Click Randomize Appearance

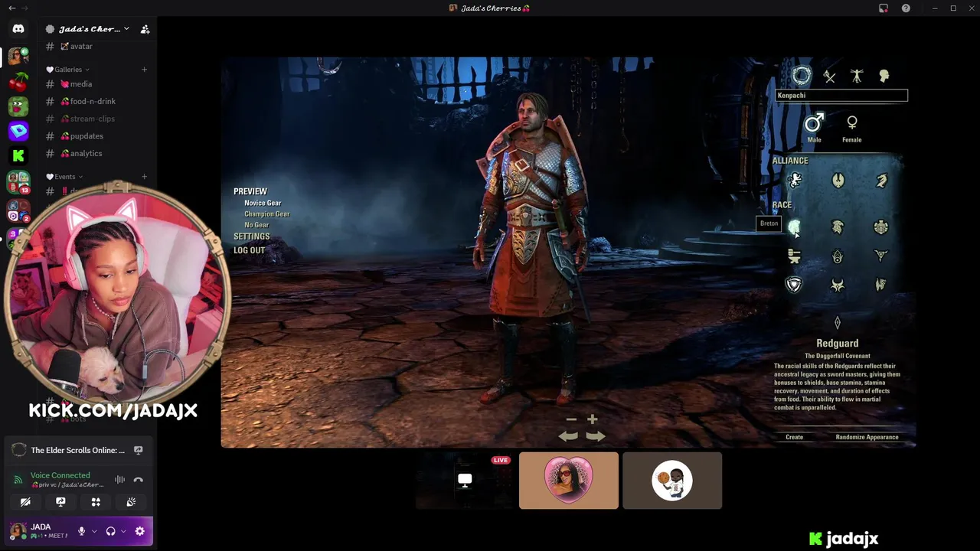867,437
